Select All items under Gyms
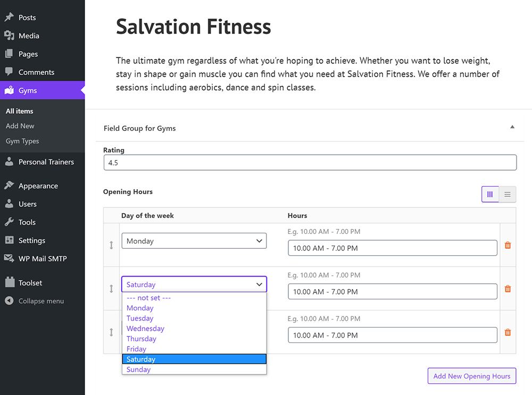The width and height of the screenshot is (532, 395). pyautogui.click(x=19, y=111)
